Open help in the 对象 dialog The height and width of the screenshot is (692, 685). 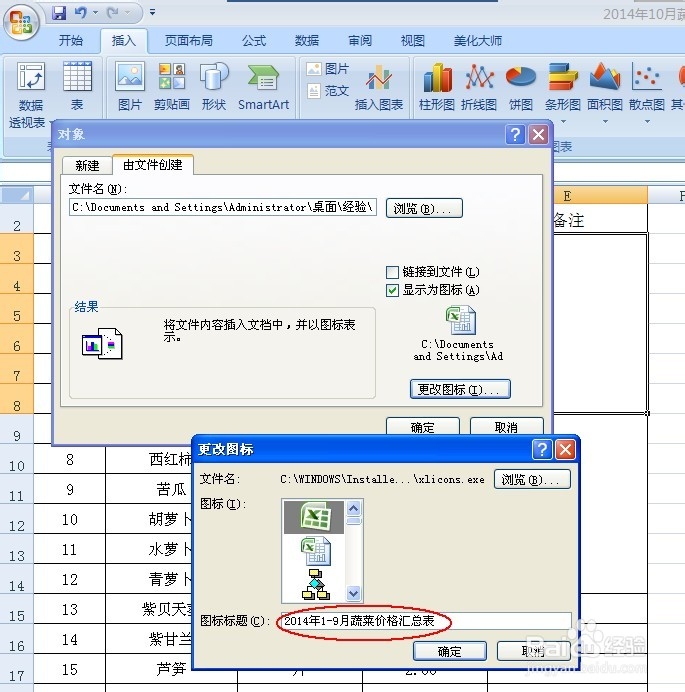515,134
